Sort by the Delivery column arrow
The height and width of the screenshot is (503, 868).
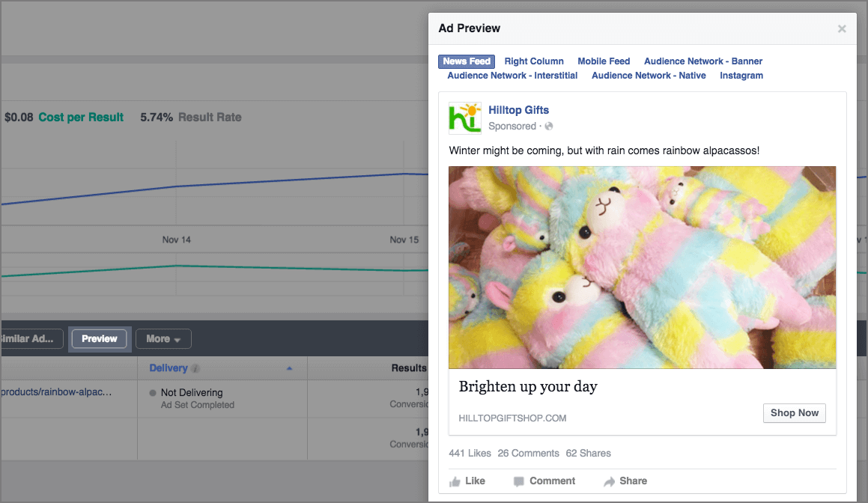(290, 368)
